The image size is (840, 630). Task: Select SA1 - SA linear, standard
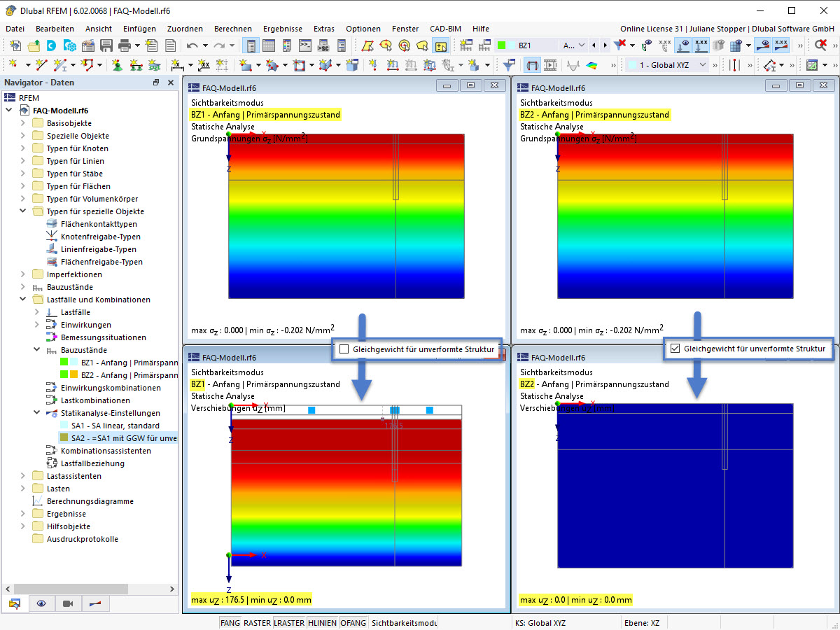click(115, 426)
